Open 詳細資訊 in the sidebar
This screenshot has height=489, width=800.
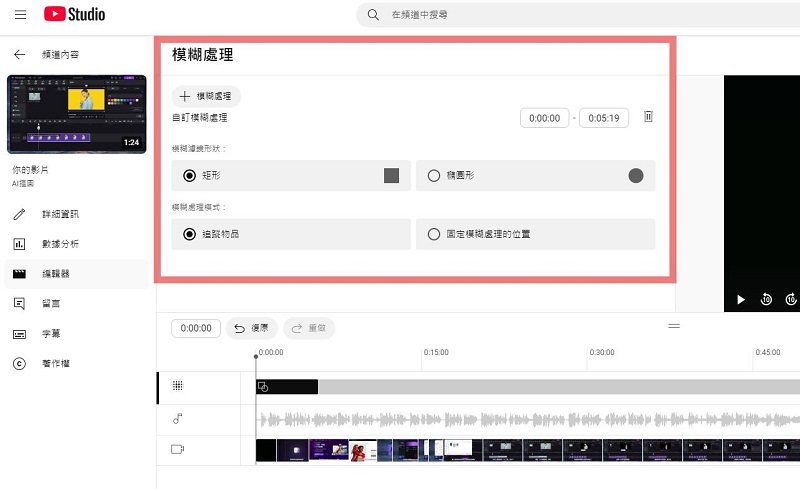[x=60, y=214]
